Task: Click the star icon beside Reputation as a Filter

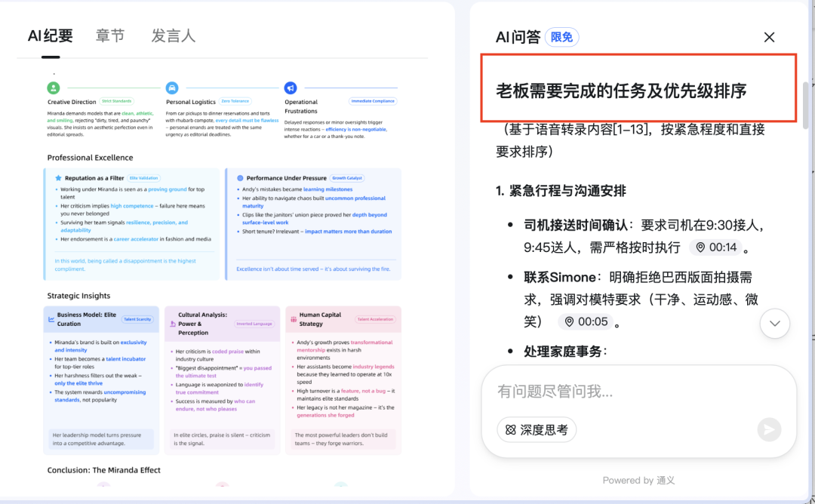Action: click(58, 178)
